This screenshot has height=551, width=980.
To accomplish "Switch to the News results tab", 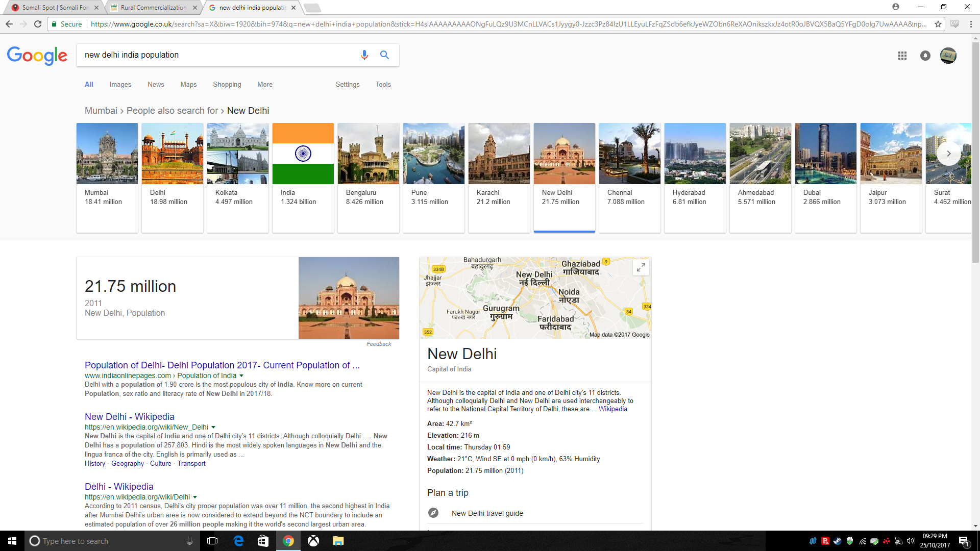I will (x=156, y=85).
